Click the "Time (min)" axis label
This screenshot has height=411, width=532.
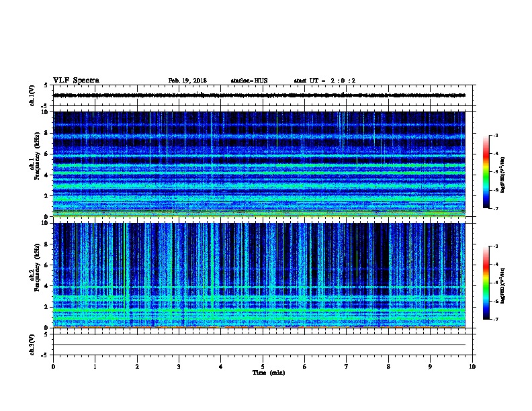[x=269, y=373]
